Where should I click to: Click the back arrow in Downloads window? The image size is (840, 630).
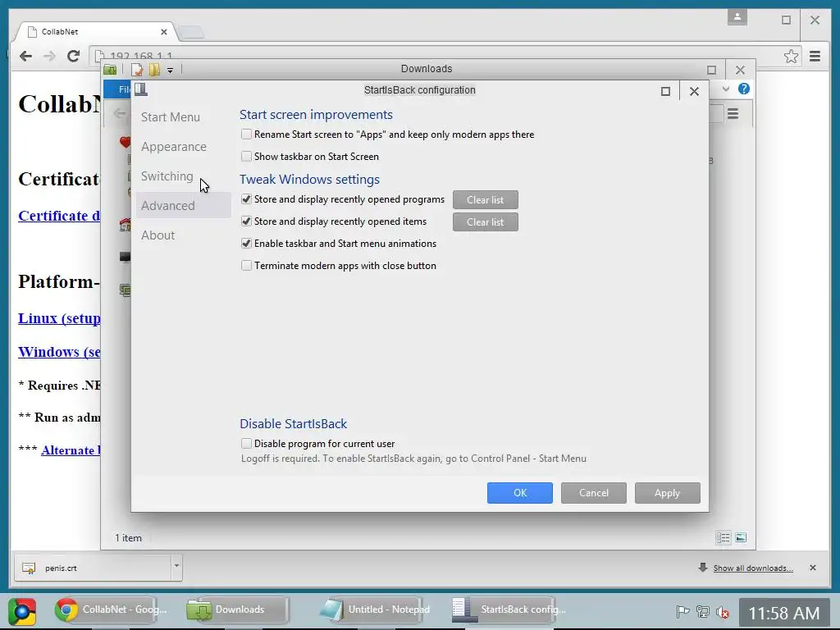pyautogui.click(x=119, y=113)
